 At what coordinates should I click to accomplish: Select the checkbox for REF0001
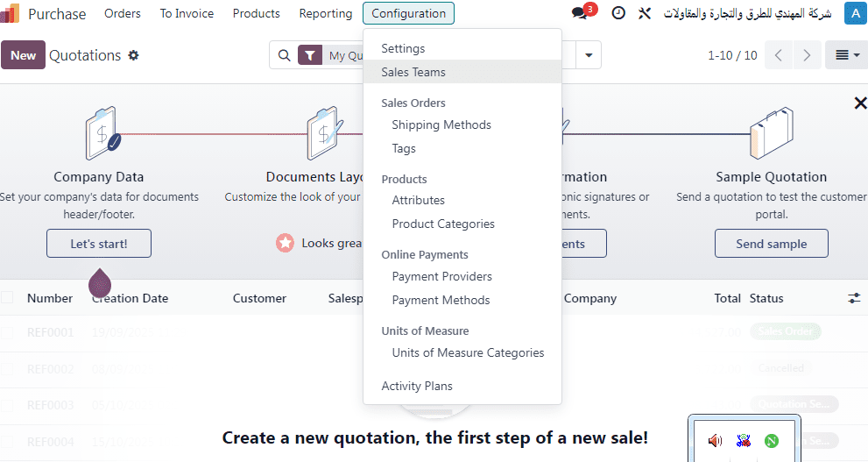(x=7, y=332)
